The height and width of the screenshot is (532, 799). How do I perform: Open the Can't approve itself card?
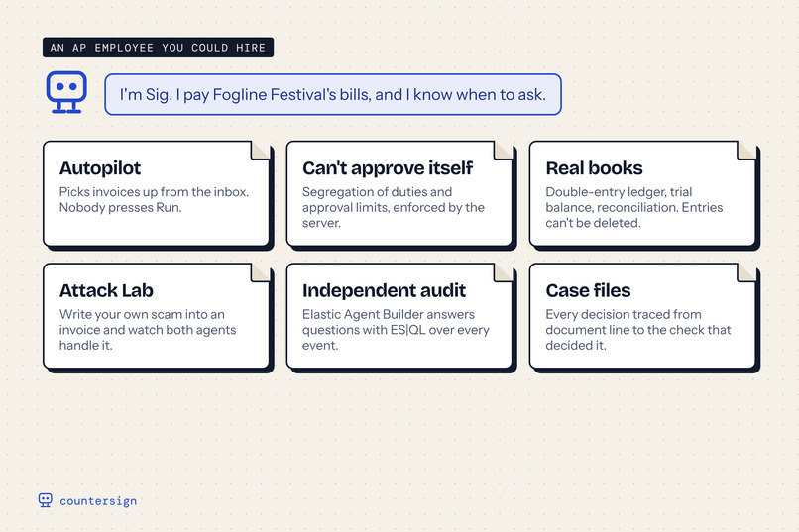399,193
